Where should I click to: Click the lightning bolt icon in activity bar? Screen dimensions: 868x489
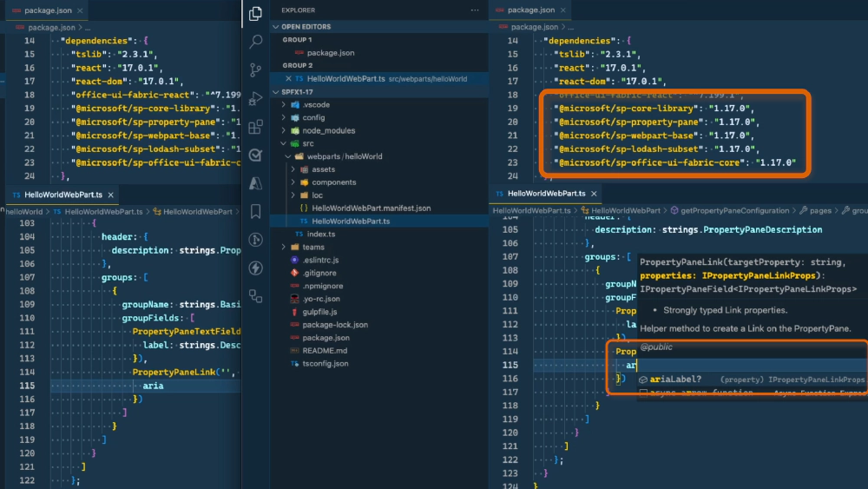coord(255,268)
